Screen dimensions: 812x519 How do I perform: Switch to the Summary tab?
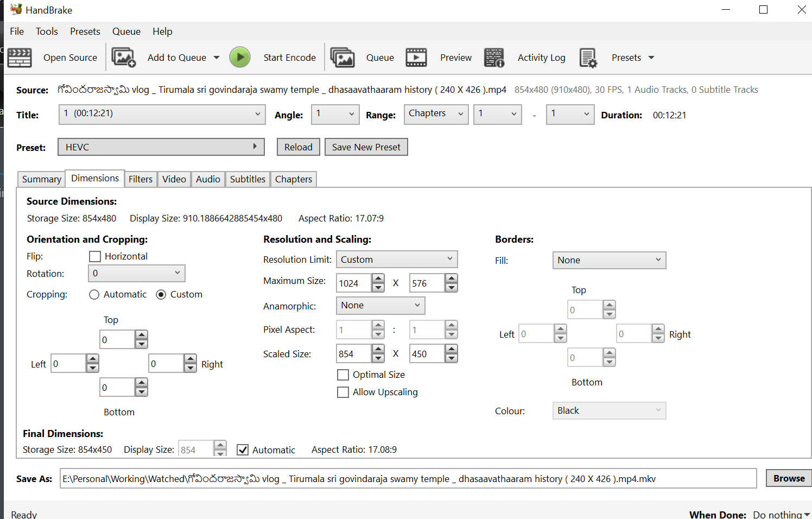coord(41,179)
